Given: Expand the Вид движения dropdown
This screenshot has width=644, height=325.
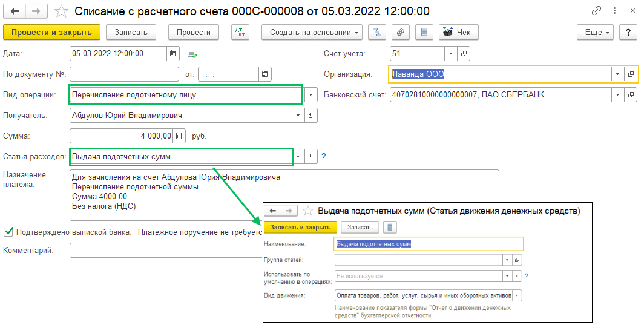Looking at the screenshot, I should (x=517, y=295).
